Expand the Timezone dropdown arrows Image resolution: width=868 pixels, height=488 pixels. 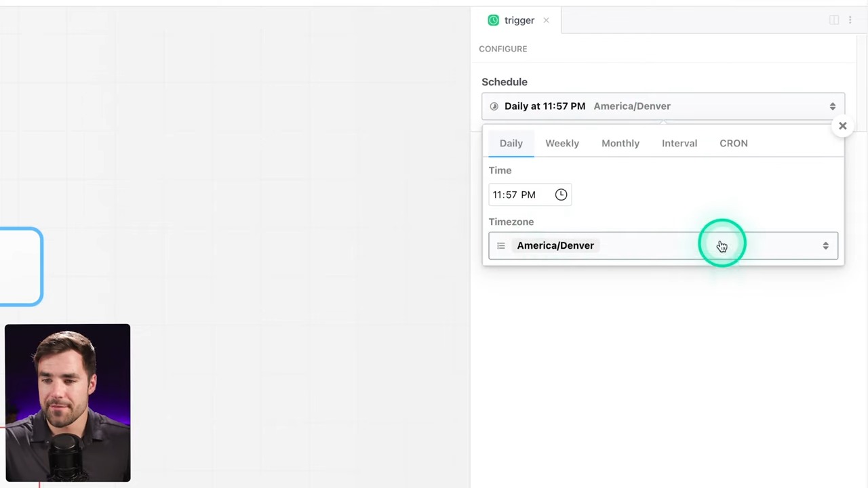tap(825, 246)
